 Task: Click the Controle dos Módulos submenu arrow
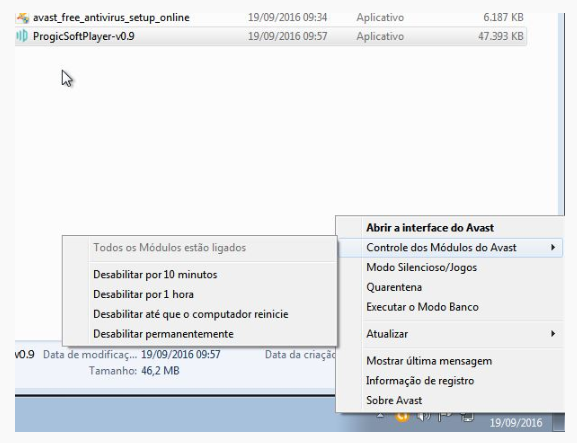point(553,247)
